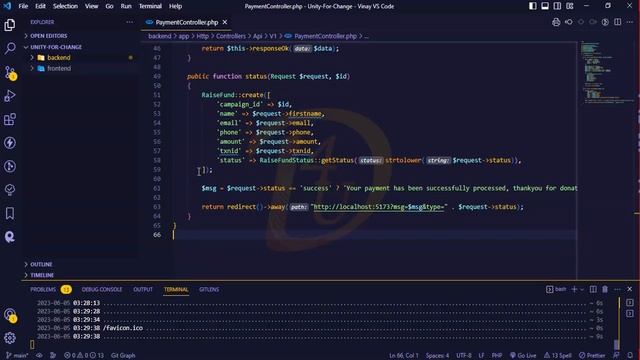Click Ln 66, Col 1 cursor position

[404, 356]
